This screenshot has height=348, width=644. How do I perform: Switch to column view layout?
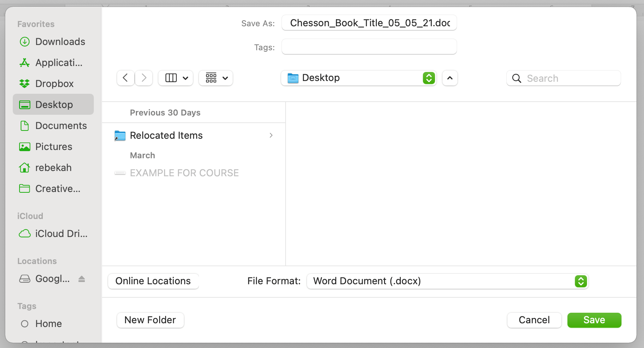(x=175, y=78)
